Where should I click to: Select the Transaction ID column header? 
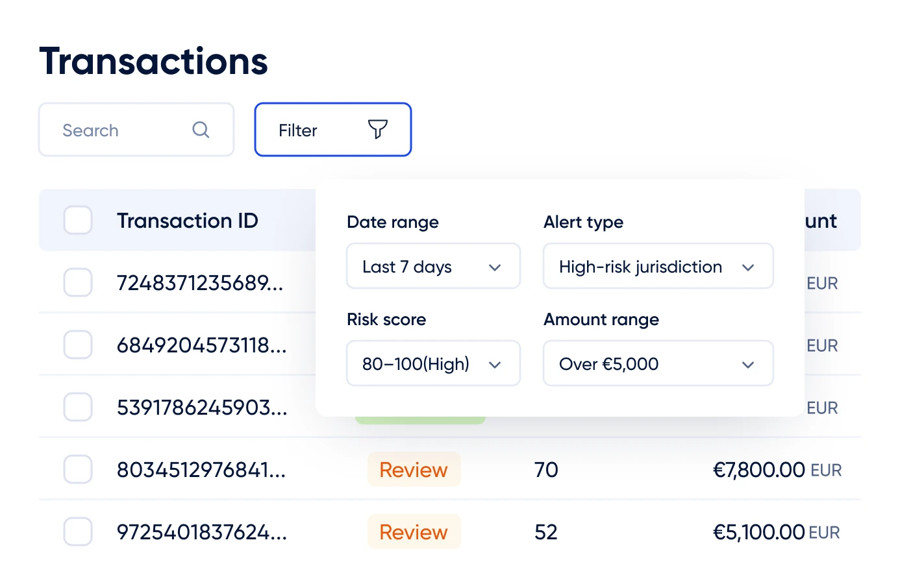(x=188, y=220)
